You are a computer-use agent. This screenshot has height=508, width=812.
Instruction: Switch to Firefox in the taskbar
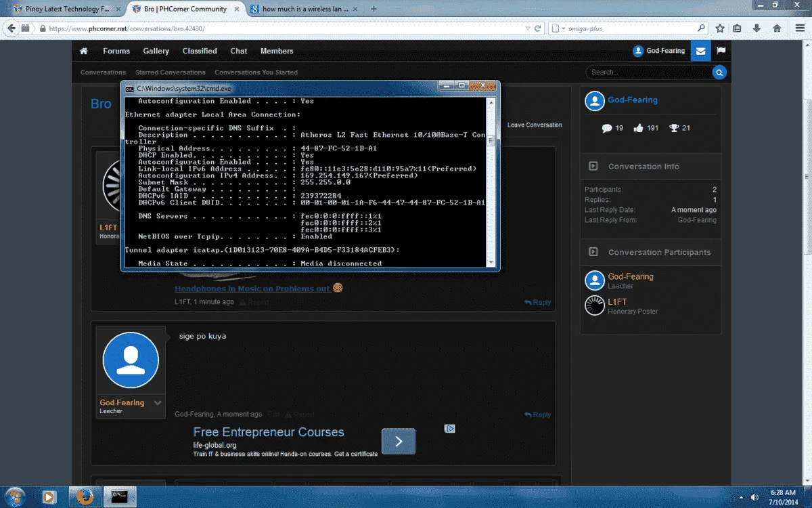tap(85, 496)
